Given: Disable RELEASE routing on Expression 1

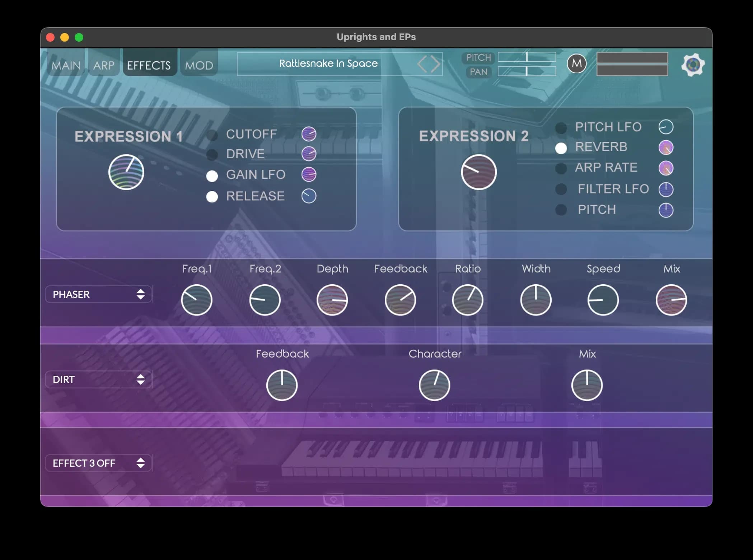Looking at the screenshot, I should pos(212,197).
